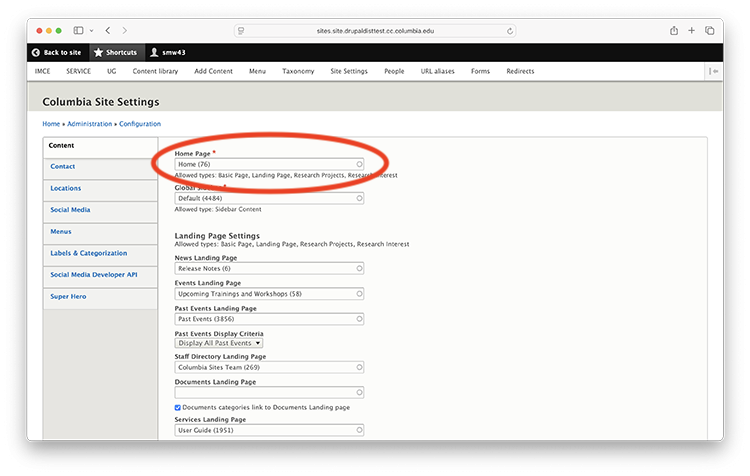This screenshot has width=750, height=476.
Task: Open the SERVICE menu item
Action: [x=78, y=71]
